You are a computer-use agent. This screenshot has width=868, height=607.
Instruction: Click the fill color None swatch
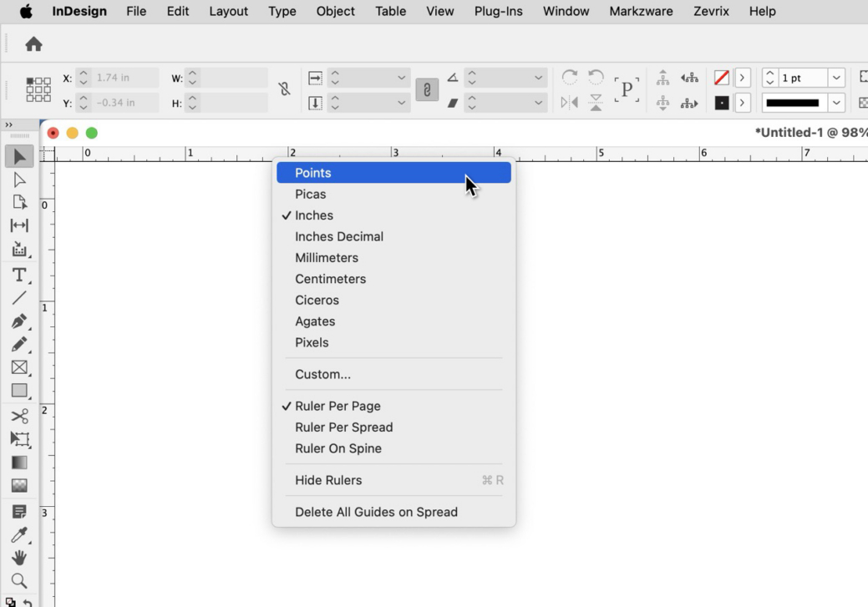721,78
